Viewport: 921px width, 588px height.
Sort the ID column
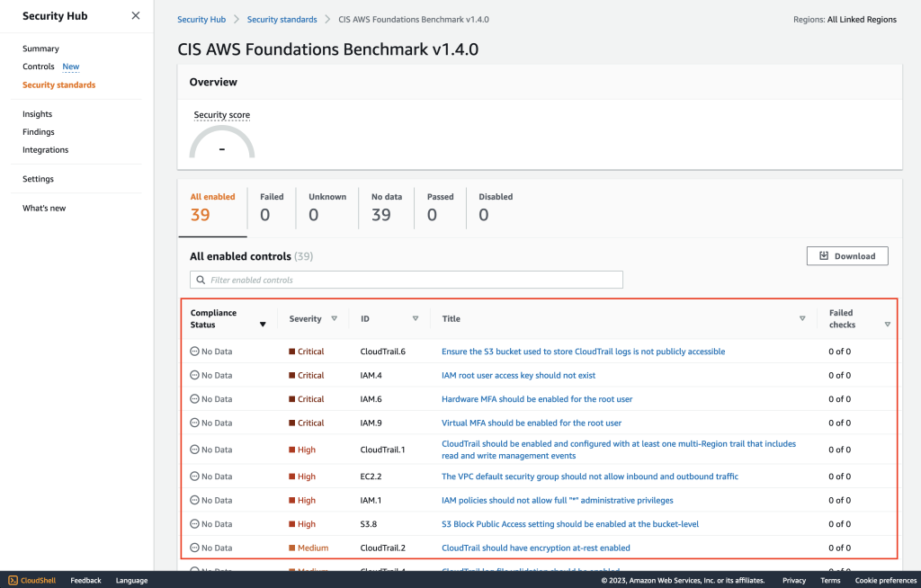click(x=416, y=318)
